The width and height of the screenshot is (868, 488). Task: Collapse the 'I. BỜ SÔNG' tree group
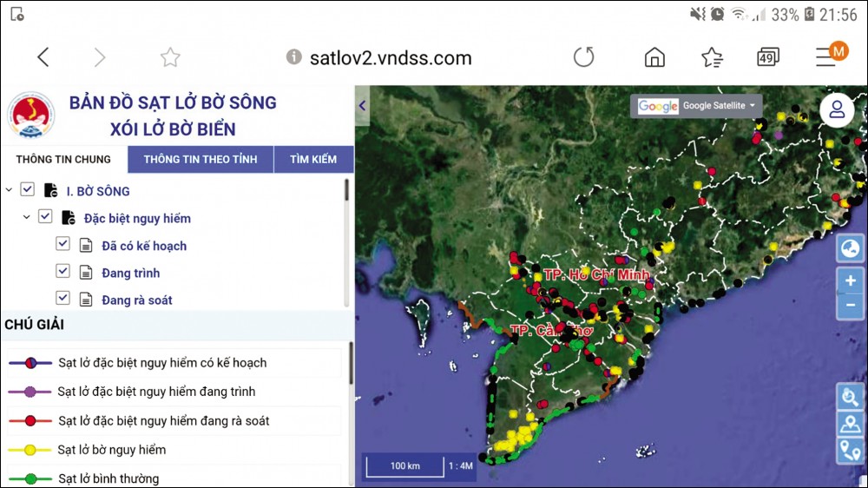[9, 190]
